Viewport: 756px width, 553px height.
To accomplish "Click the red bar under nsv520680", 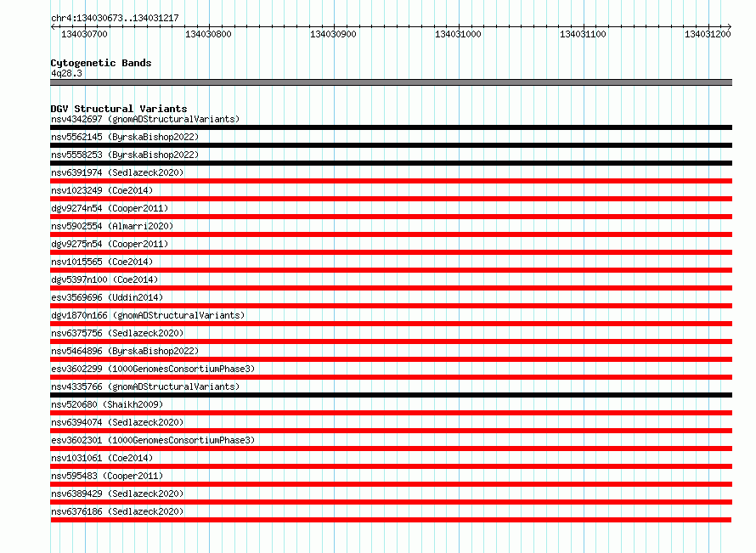I will [391, 413].
